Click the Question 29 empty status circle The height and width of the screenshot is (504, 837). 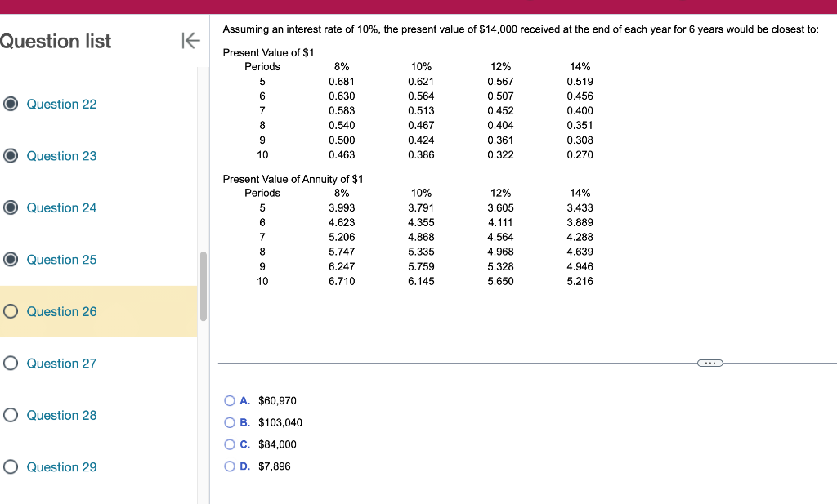click(x=11, y=466)
